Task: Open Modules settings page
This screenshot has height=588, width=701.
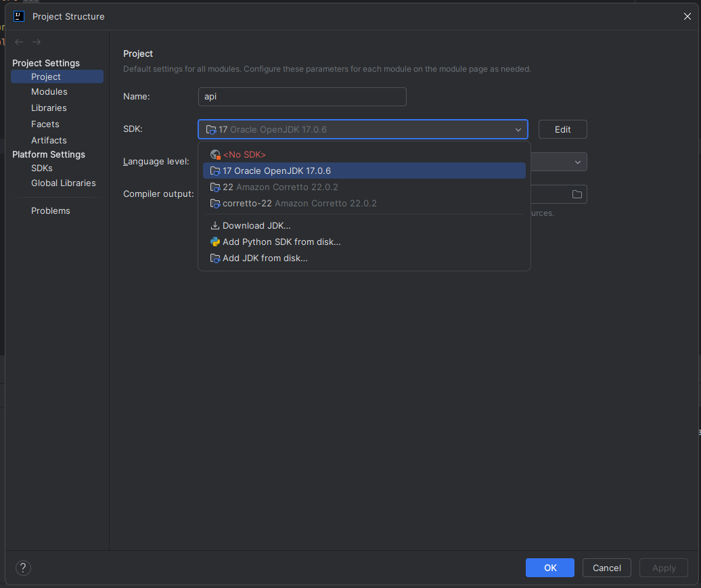Action: tap(49, 91)
